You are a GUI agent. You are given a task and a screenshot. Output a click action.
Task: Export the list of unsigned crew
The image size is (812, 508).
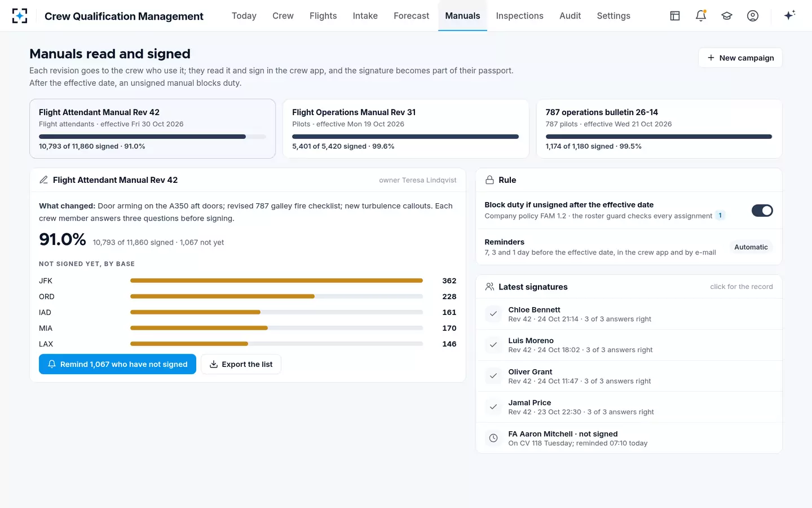[241, 364]
